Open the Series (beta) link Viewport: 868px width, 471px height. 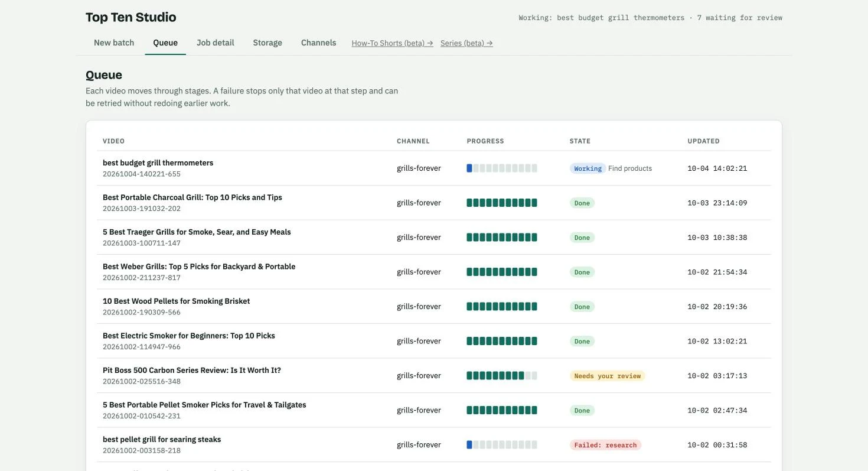pyautogui.click(x=466, y=43)
